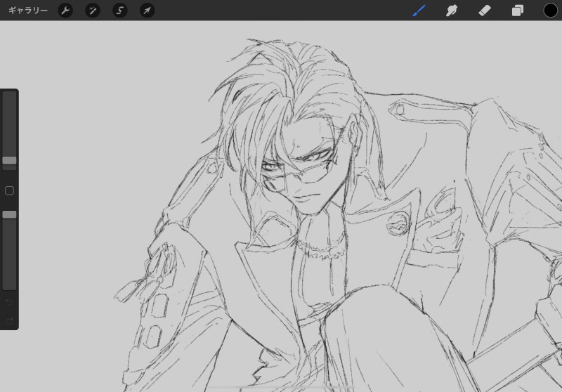Select the Brush tool

(x=419, y=11)
